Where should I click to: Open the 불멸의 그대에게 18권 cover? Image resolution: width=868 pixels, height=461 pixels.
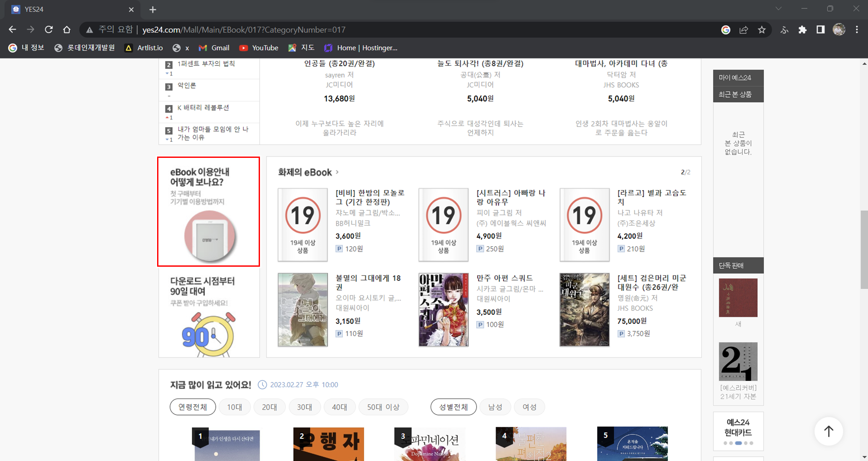[302, 310]
